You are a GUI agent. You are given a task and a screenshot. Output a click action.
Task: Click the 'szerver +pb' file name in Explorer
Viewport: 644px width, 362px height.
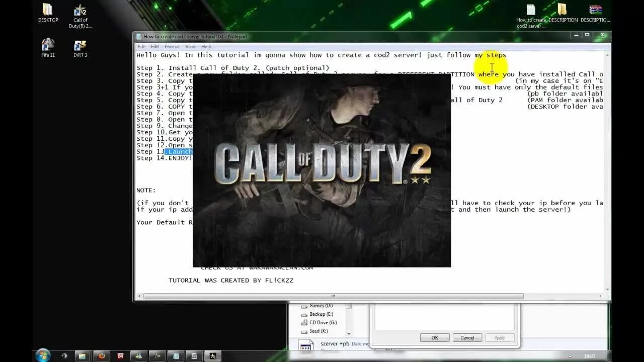(x=335, y=344)
